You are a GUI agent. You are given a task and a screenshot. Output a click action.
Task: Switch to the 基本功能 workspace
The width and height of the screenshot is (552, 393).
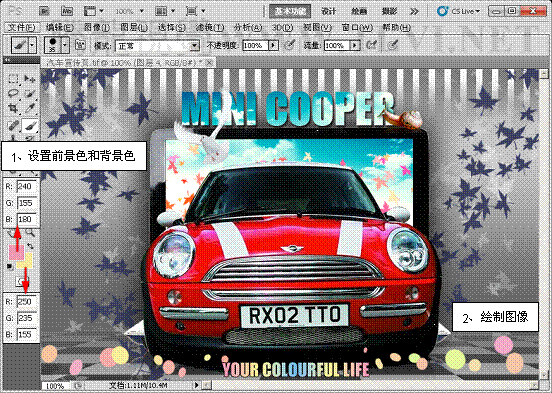tap(290, 11)
